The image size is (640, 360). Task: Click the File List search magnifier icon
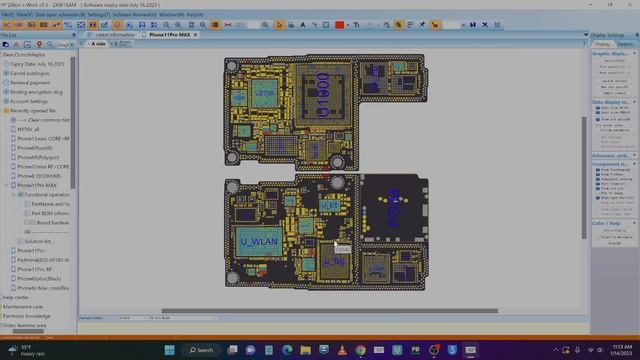pos(50,44)
